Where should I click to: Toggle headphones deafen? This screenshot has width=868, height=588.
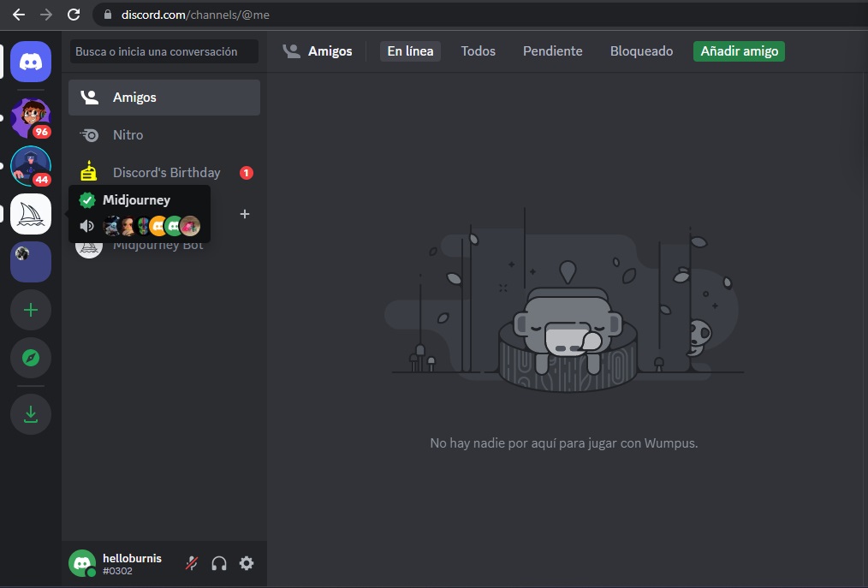[219, 564]
